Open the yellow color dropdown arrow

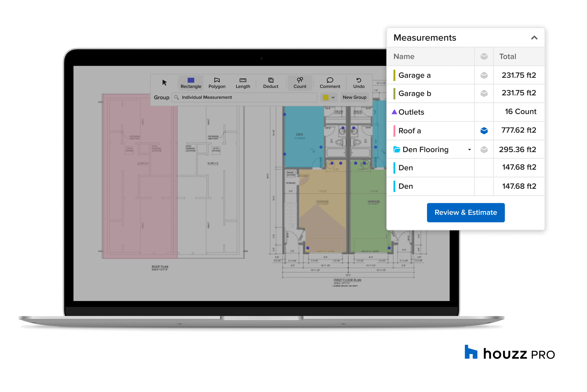coord(333,98)
